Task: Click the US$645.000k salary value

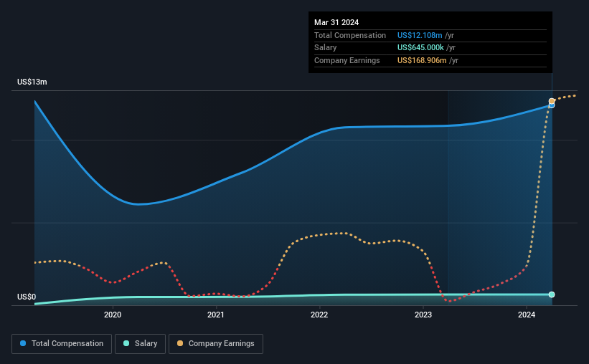Action: [420, 48]
